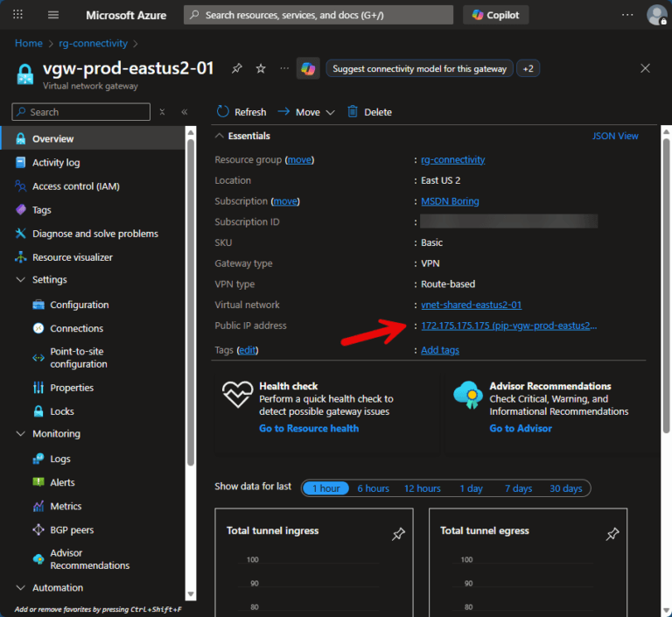Collapse the Essentials section

point(219,136)
